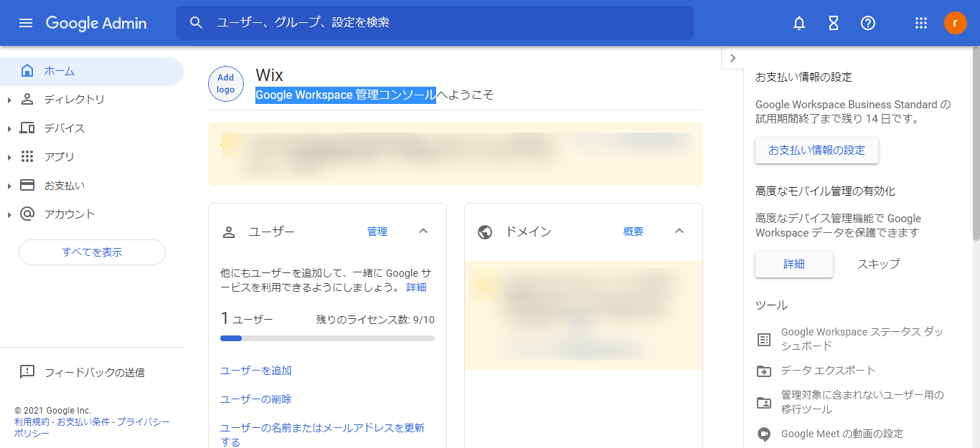This screenshot has height=448, width=980.
Task: Select アプリ in the sidebar
Action: (92, 157)
